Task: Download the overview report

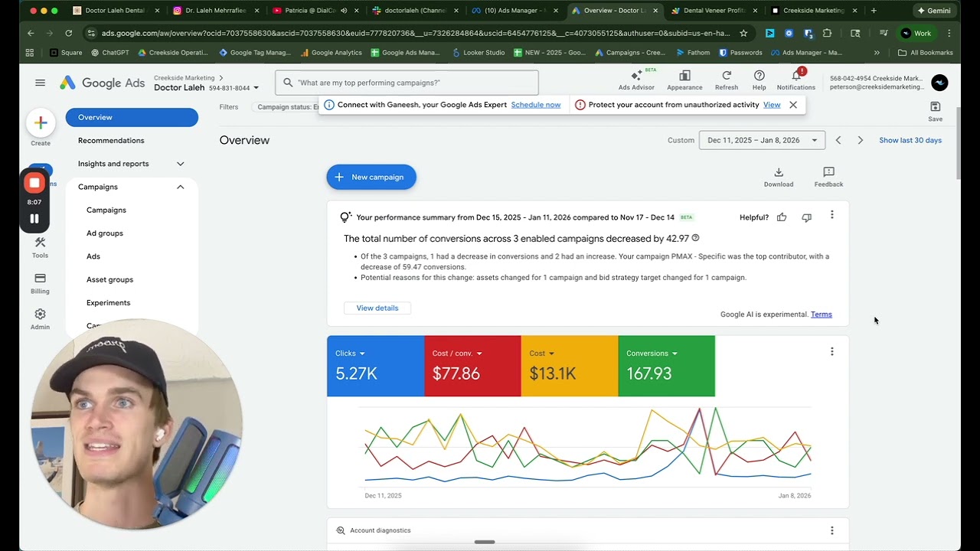Action: (779, 177)
